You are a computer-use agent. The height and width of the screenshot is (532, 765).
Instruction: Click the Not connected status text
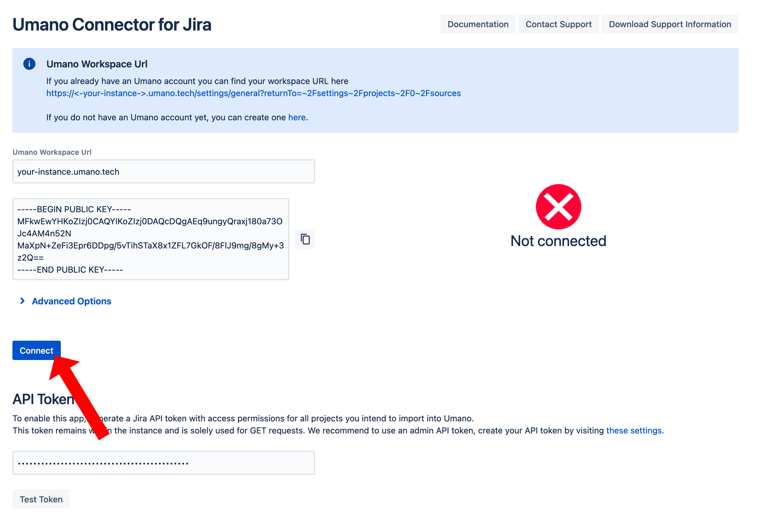pos(558,241)
